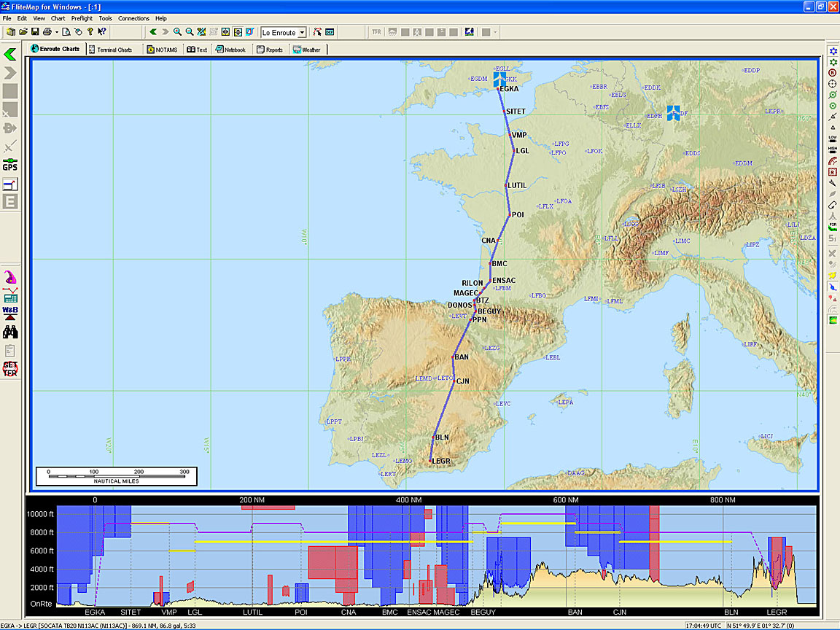
Task: Click the first toolbar icon, a yellow book
Action: (x=11, y=32)
